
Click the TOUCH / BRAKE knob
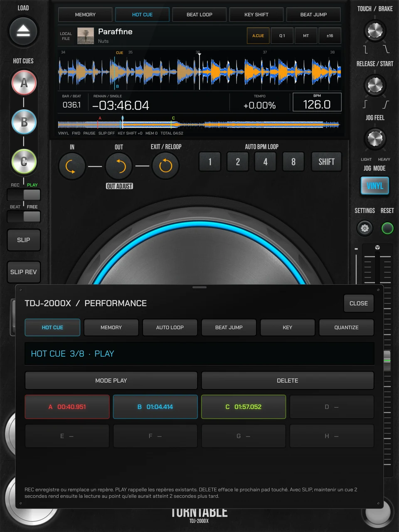pos(375,31)
